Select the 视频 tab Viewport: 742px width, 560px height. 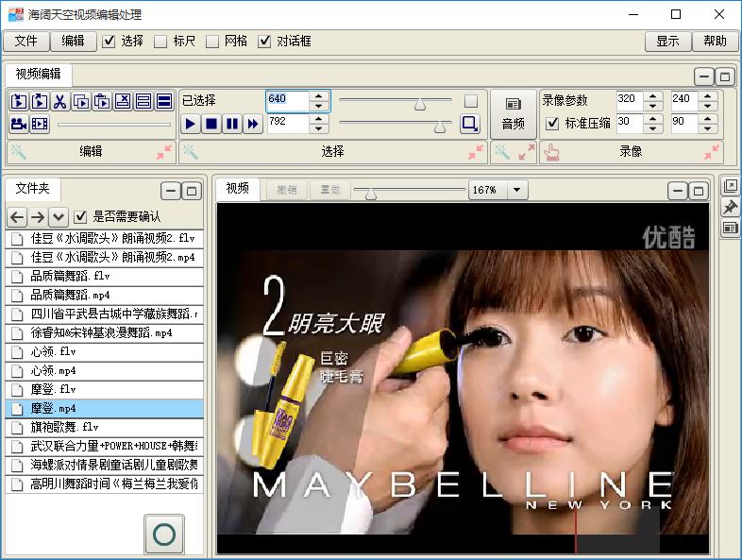(238, 189)
